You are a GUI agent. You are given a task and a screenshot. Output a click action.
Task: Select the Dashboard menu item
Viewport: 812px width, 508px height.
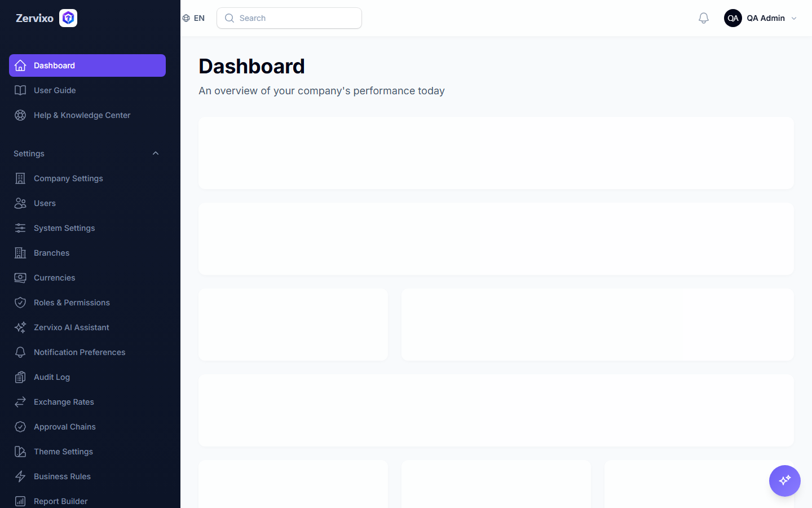click(x=87, y=65)
